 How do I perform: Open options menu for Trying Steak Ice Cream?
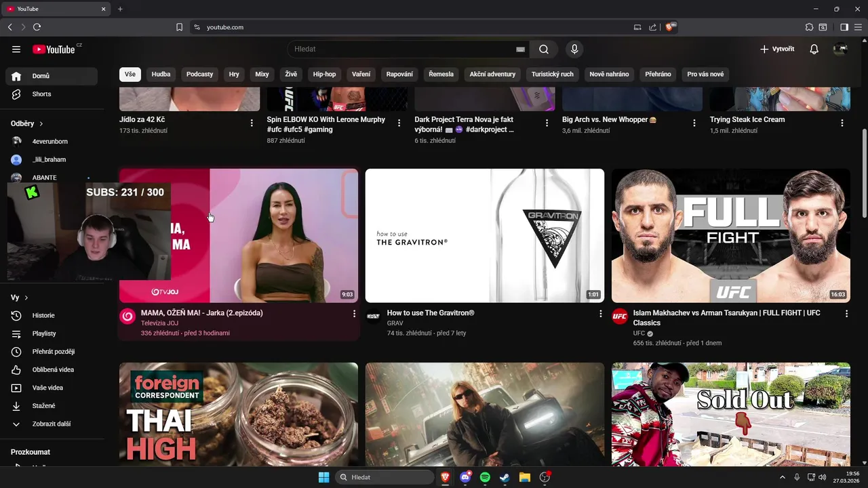842,123
